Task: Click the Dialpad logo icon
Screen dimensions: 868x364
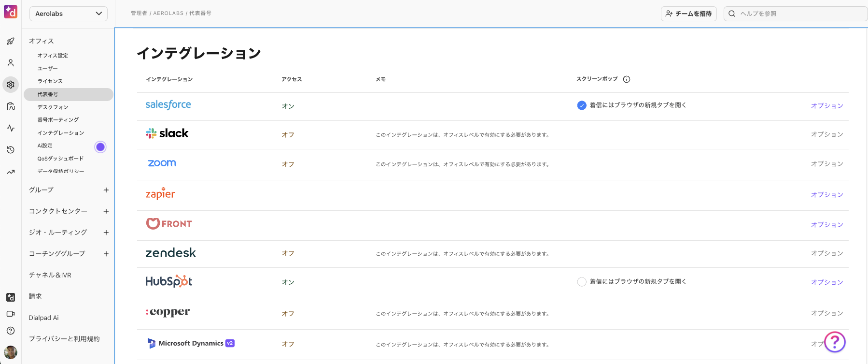Action: point(11,12)
